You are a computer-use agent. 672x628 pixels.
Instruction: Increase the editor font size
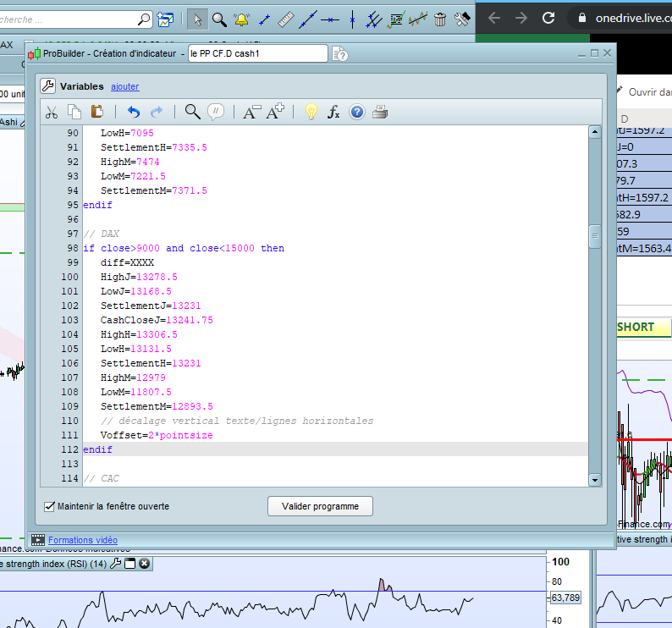coord(275,112)
